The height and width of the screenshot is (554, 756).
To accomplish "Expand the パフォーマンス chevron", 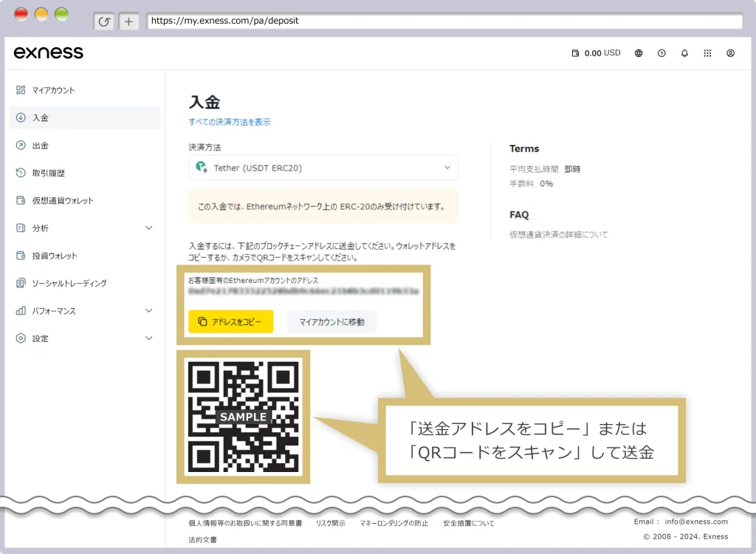I will (x=149, y=311).
